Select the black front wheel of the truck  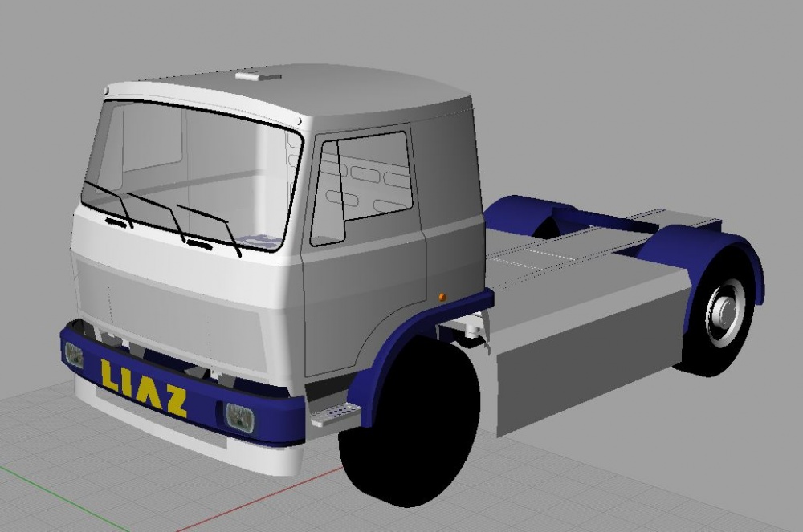(x=410, y=423)
